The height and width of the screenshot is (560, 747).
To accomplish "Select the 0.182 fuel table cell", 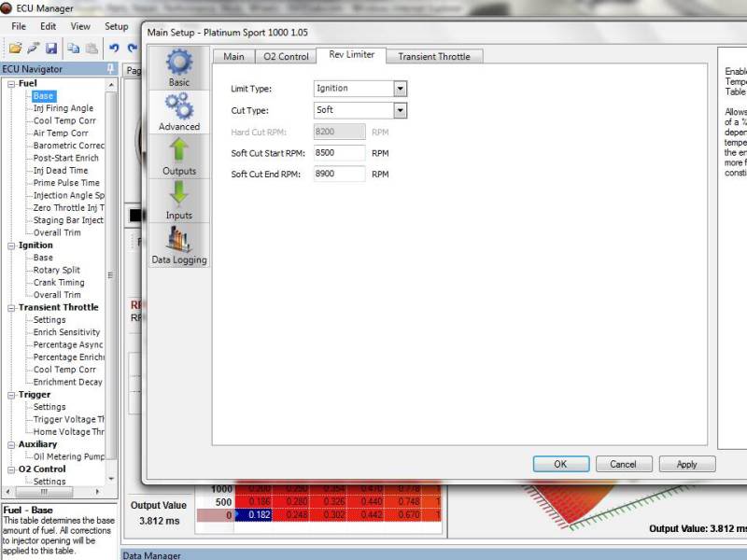I will point(253,515).
